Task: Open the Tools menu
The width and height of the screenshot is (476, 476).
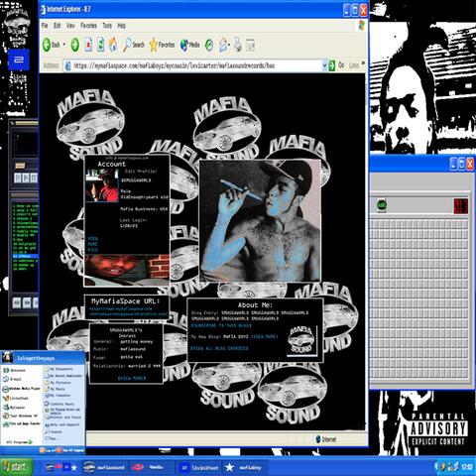Action: tap(107, 26)
